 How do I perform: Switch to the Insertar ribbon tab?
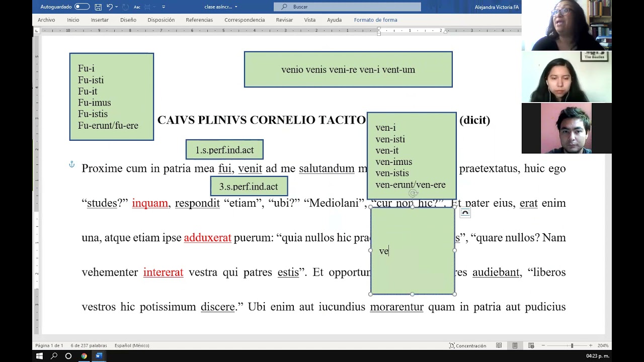click(100, 20)
